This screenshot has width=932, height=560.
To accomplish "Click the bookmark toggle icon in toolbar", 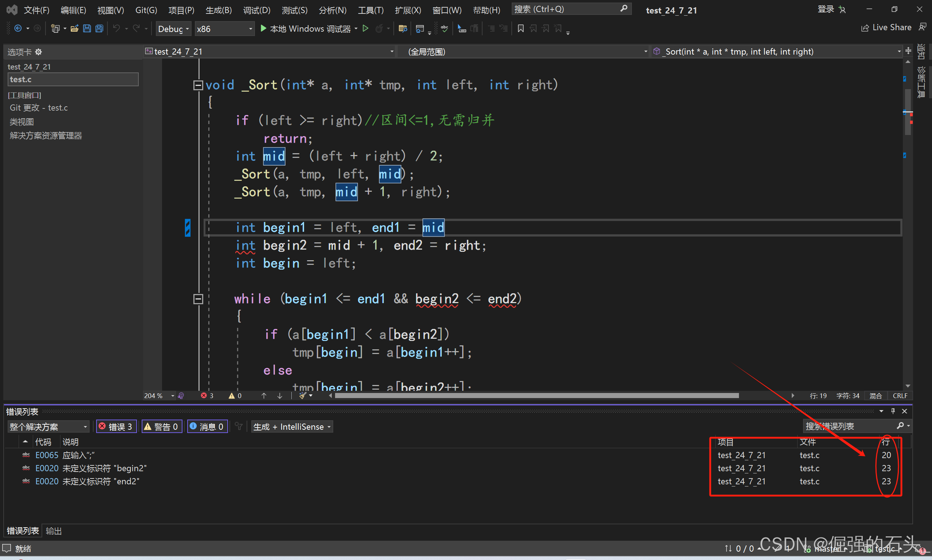I will point(520,29).
